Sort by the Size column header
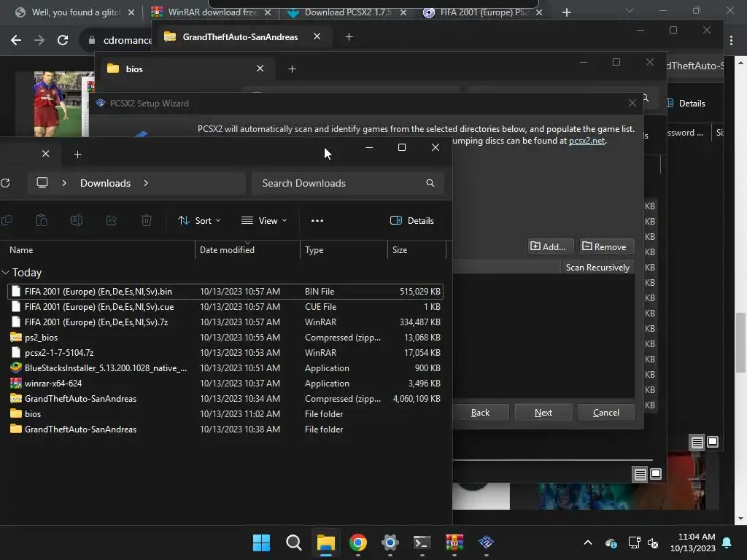This screenshot has height=560, width=747. tap(417, 249)
